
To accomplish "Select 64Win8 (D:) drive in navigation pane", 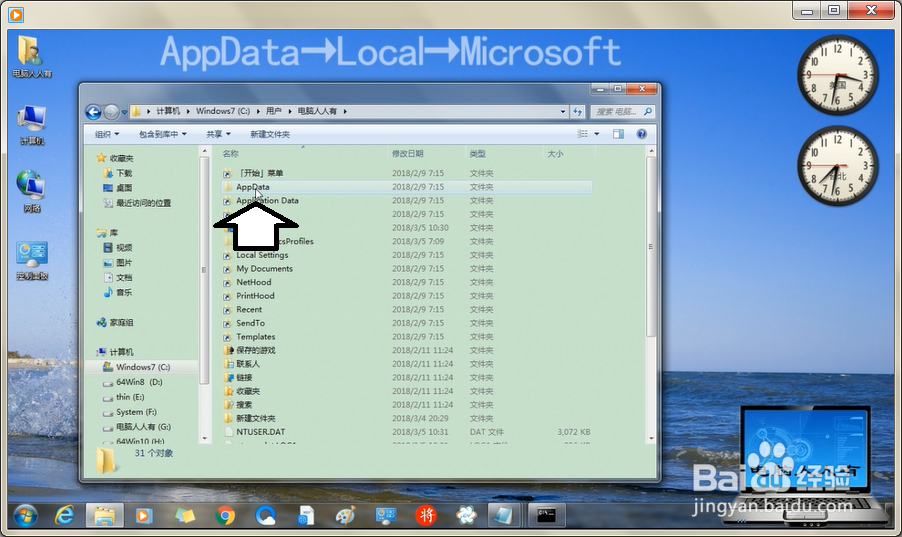I will point(139,382).
